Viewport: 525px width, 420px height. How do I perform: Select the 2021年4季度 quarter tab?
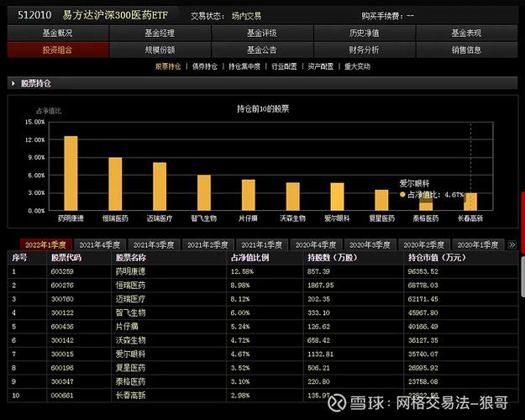tap(100, 244)
